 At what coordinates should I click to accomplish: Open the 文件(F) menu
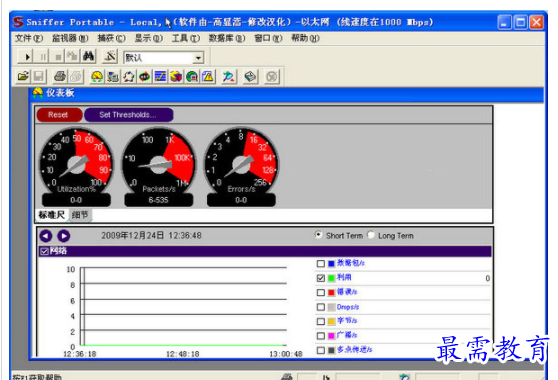point(29,38)
